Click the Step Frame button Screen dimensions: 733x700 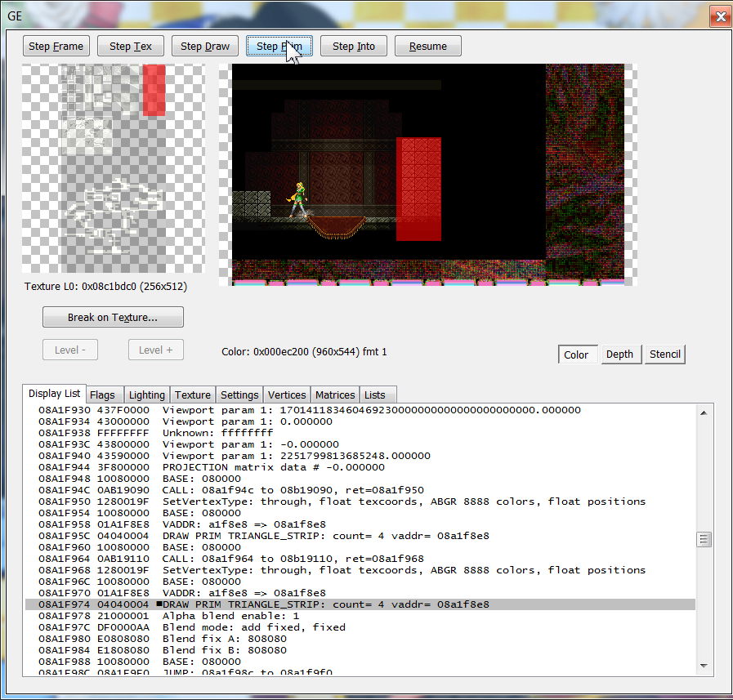(x=56, y=47)
